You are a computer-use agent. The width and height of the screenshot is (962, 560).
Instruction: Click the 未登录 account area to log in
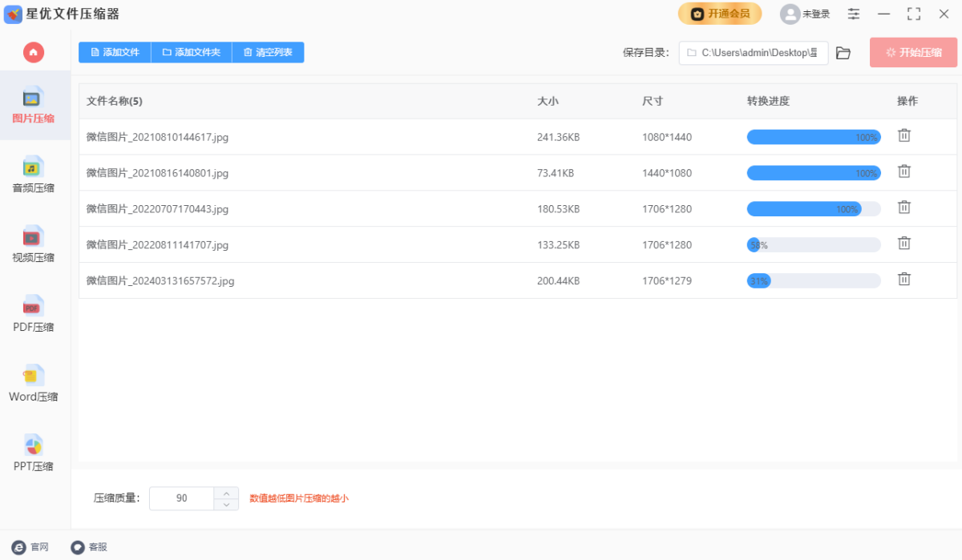coord(804,14)
